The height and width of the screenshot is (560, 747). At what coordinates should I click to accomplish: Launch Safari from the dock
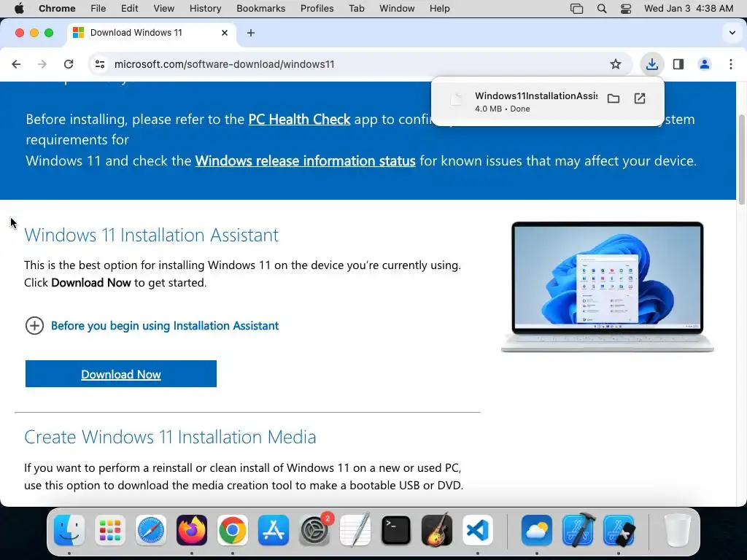tap(151, 530)
